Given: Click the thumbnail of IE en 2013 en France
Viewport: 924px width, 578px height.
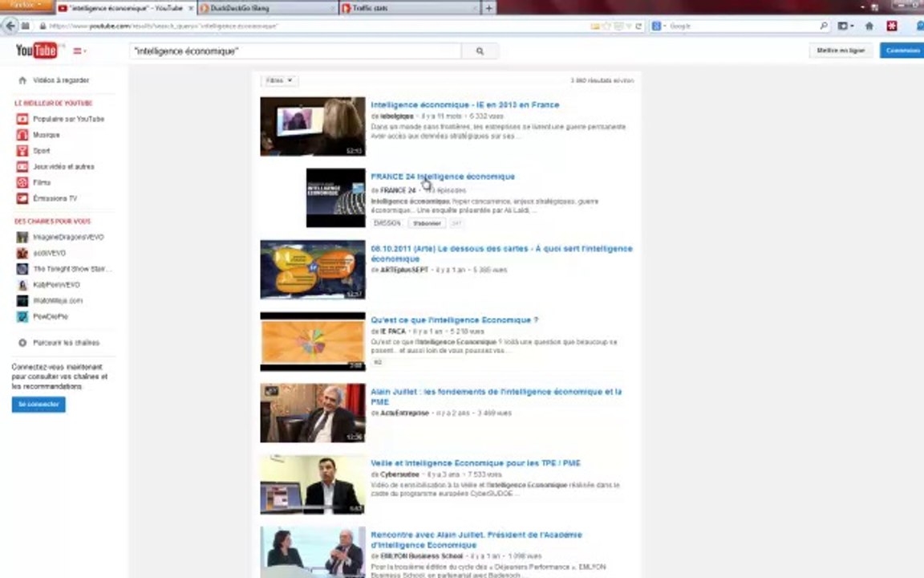Looking at the screenshot, I should (x=313, y=127).
